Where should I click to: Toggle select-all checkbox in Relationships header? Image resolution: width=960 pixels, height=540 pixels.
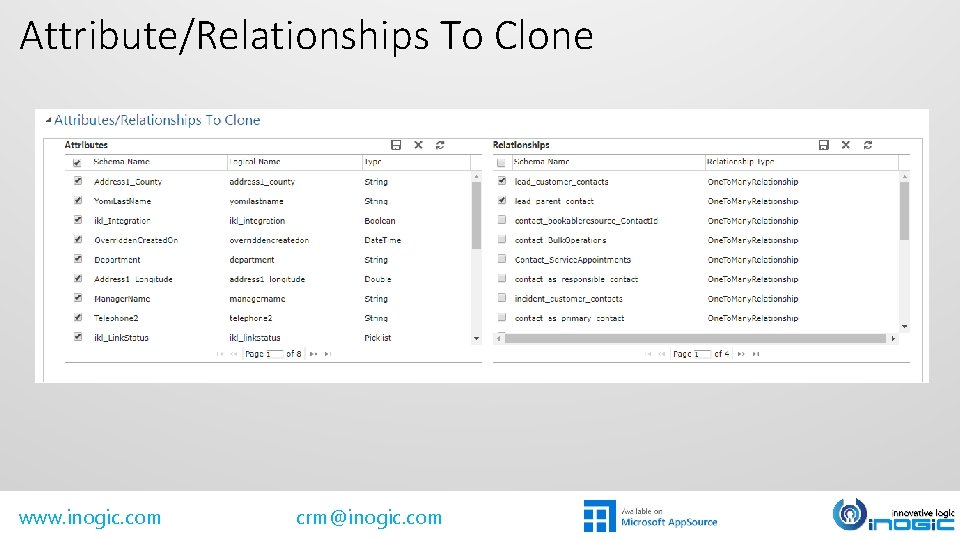pos(501,163)
